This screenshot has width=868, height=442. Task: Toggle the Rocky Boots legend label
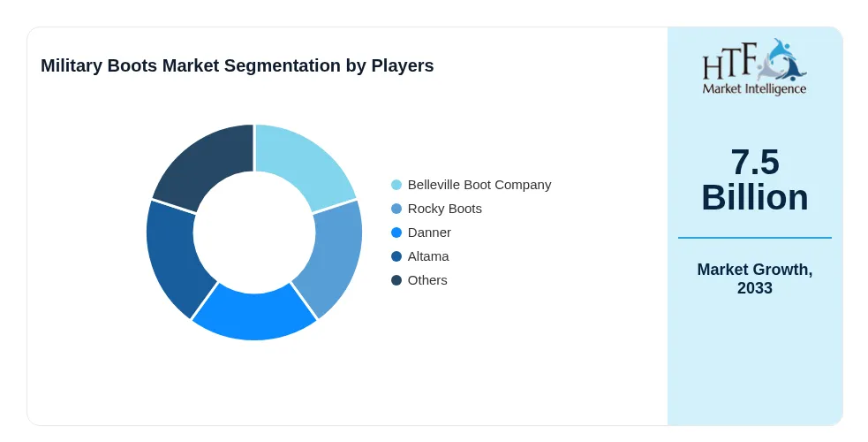point(444,209)
